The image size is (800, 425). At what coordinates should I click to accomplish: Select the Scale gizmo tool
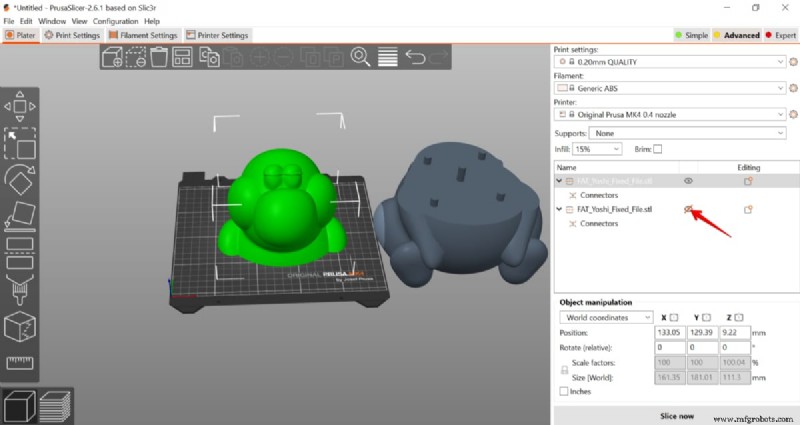click(20, 143)
